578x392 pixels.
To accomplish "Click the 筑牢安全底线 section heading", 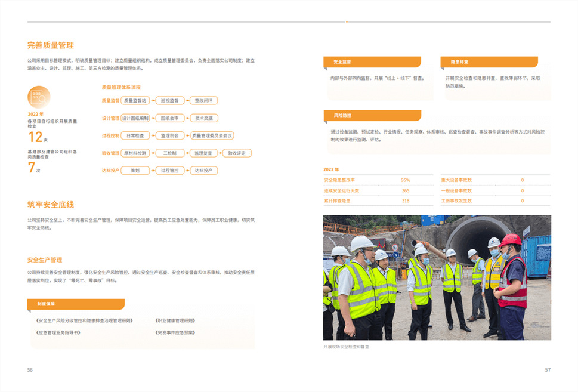I will pos(51,205).
